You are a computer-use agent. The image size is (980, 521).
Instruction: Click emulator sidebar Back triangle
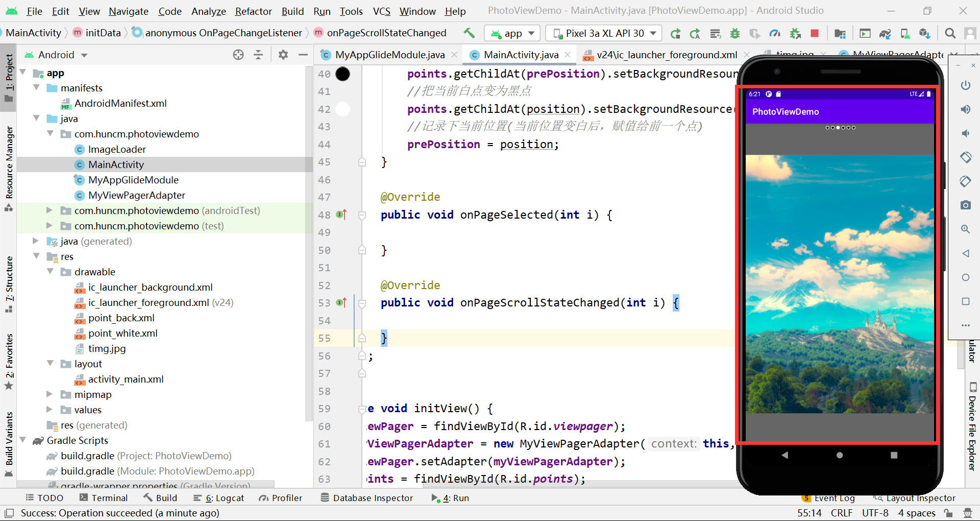pos(965,253)
